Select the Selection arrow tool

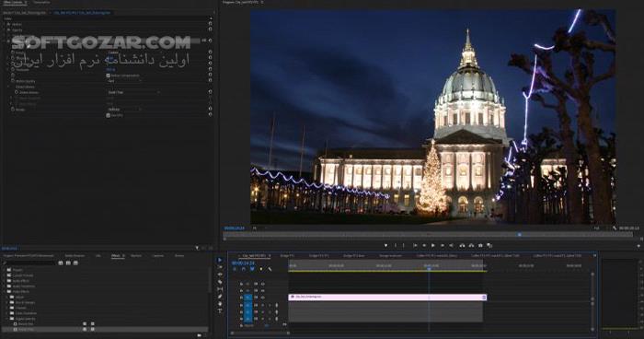click(220, 260)
